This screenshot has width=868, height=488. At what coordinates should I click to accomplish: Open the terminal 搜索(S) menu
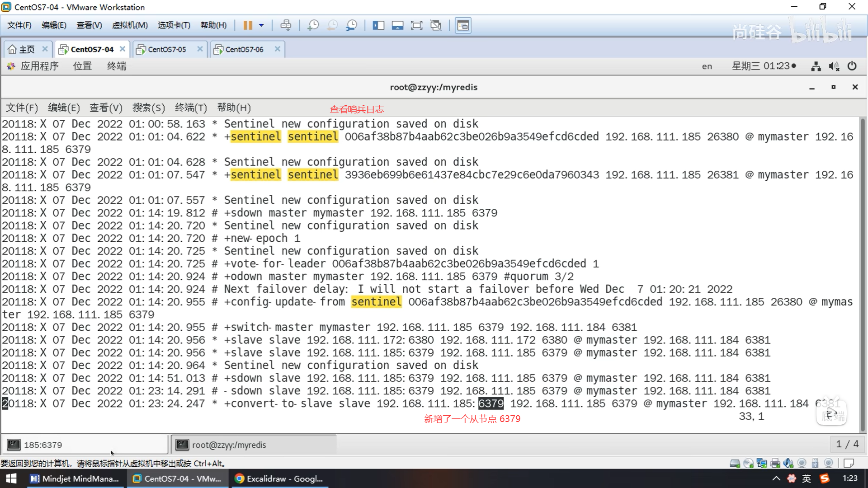pos(148,108)
